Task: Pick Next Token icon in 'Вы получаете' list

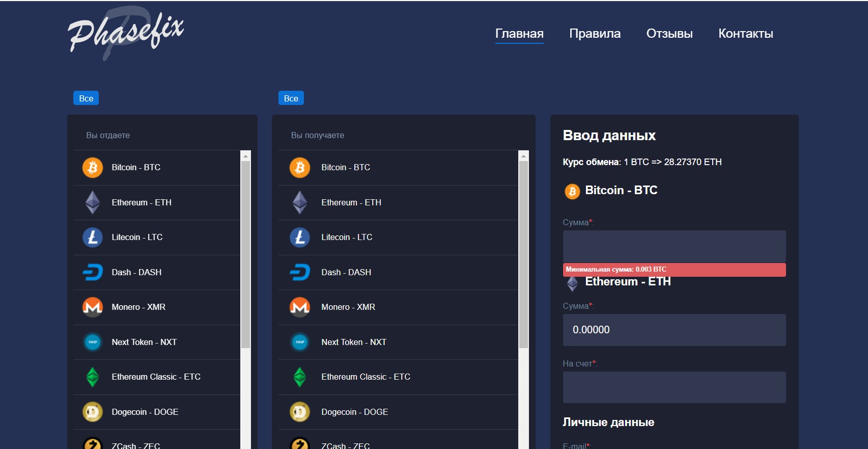Action: click(x=300, y=342)
